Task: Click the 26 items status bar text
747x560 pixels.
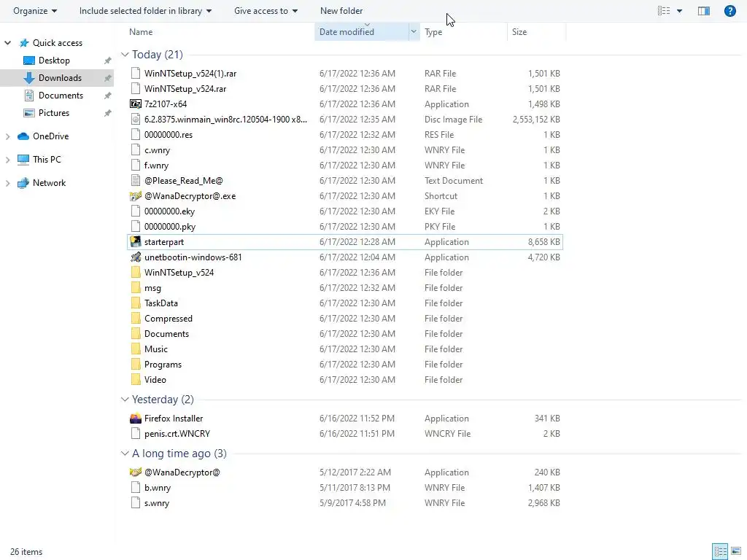Action: 26,552
